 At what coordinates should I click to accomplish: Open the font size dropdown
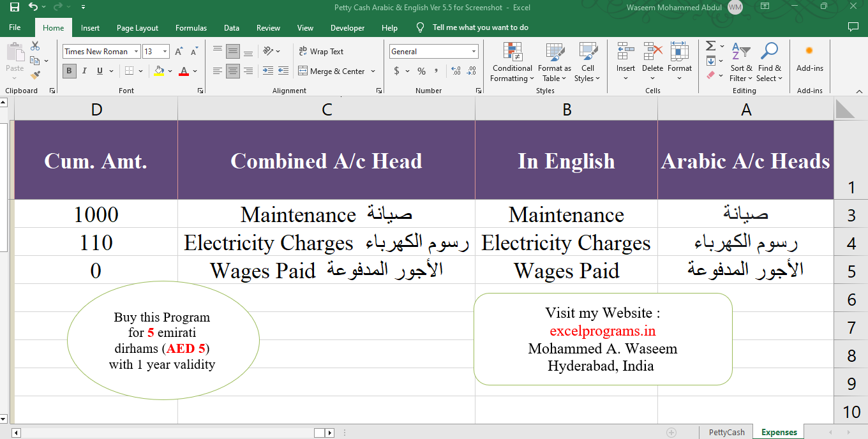tap(165, 52)
